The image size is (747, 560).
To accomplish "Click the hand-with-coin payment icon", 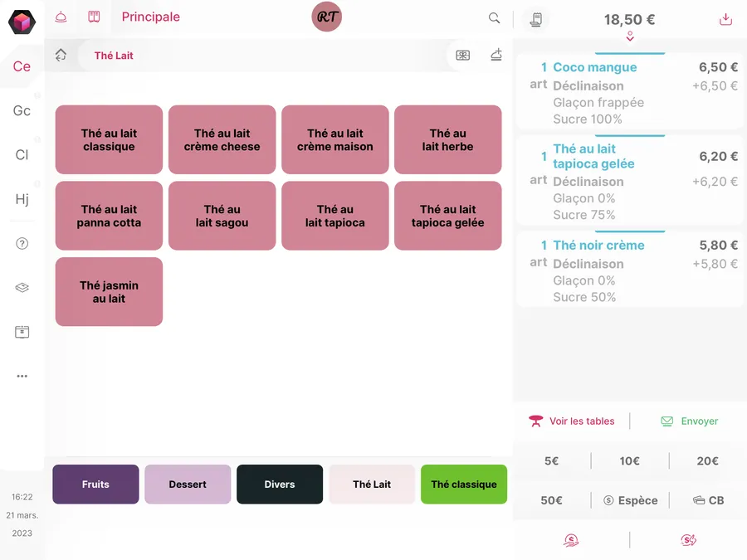I will click(x=571, y=540).
